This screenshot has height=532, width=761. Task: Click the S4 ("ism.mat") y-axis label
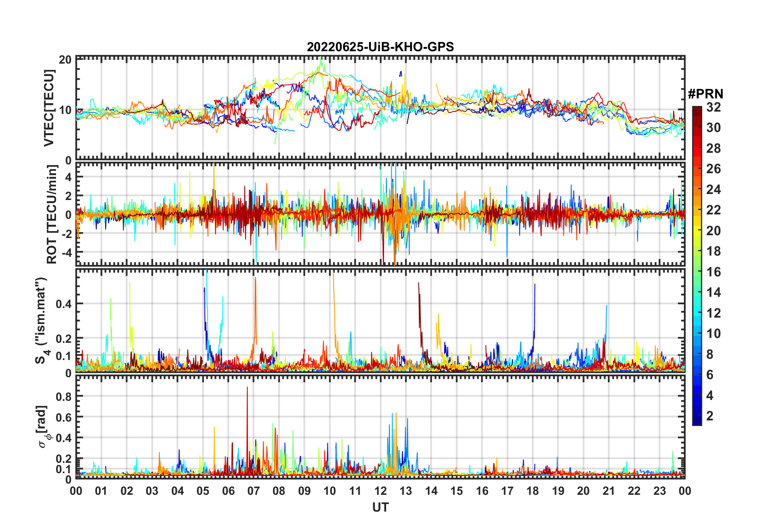pos(41,321)
